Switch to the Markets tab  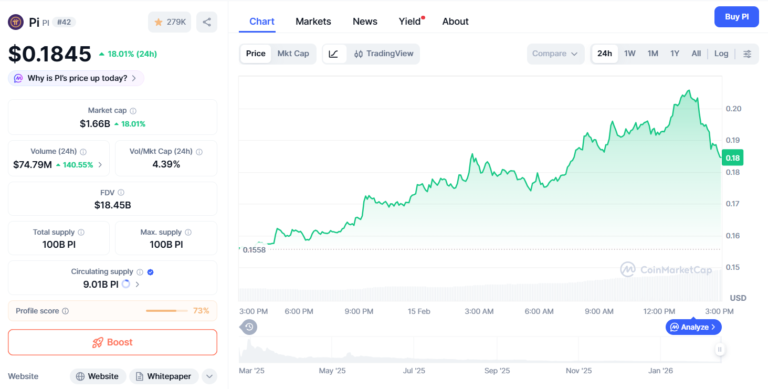click(313, 22)
